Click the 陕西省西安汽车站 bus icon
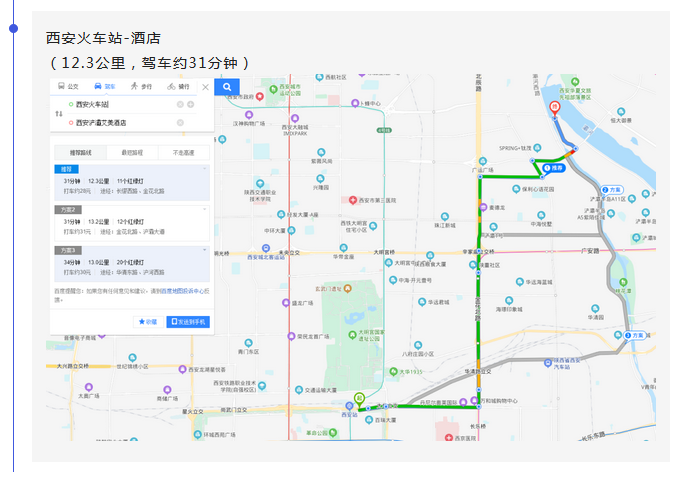 [548, 363]
